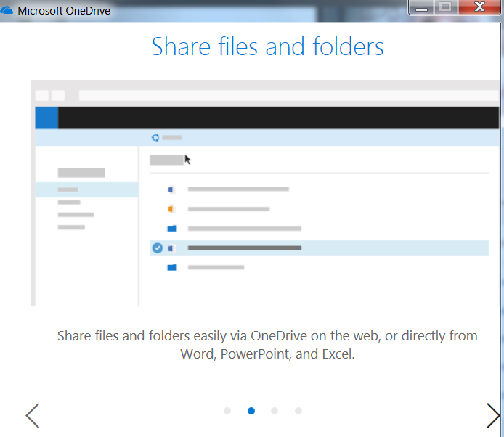This screenshot has width=504, height=437.
Task: Go to the previous slide arrow
Action: coord(32,415)
